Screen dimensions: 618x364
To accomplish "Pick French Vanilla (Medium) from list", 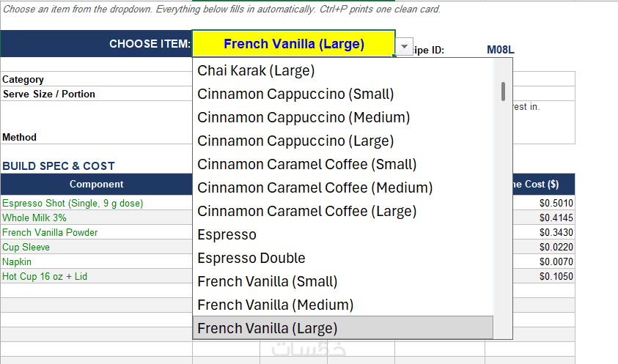I will [343, 305].
